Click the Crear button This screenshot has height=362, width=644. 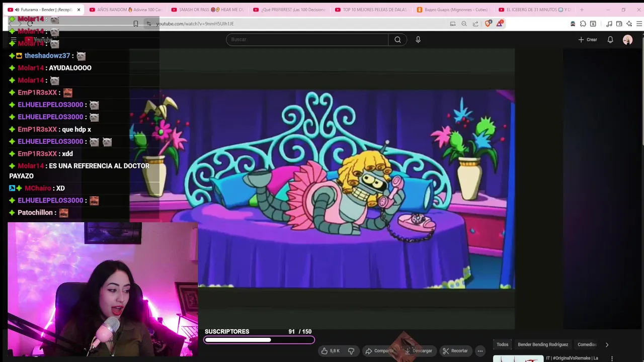pyautogui.click(x=588, y=40)
